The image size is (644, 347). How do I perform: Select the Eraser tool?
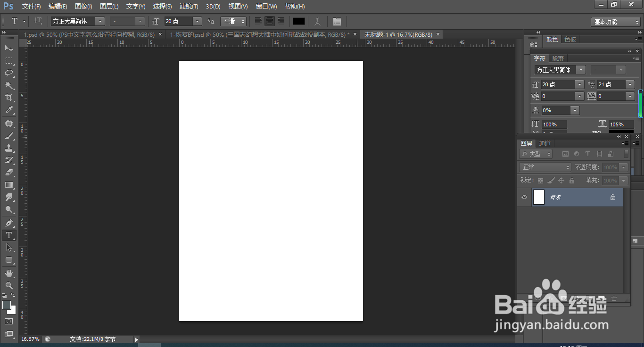point(9,173)
